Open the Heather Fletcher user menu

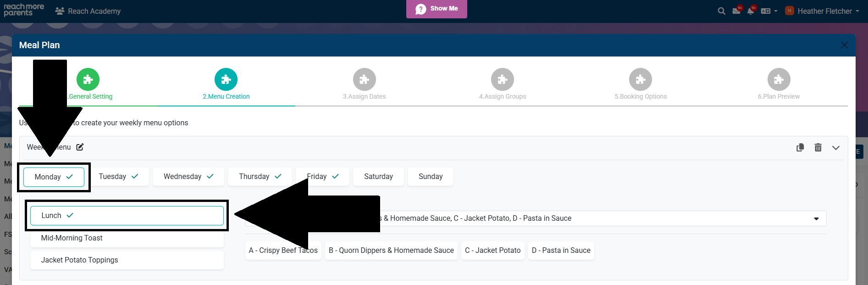tap(824, 11)
